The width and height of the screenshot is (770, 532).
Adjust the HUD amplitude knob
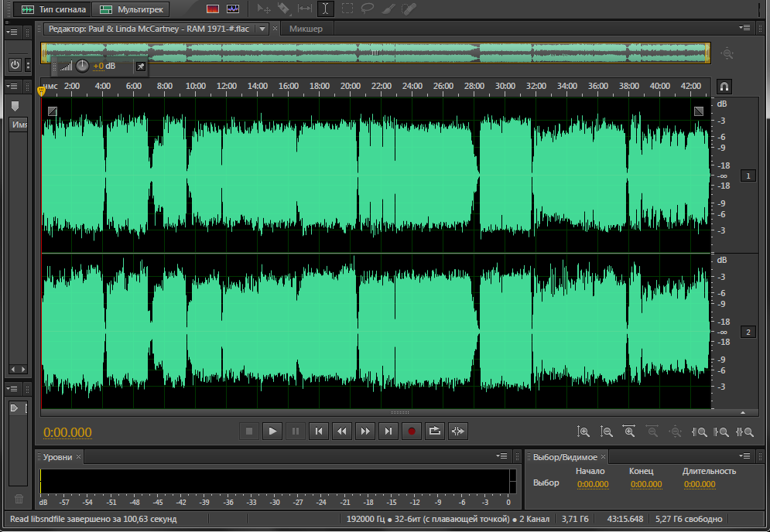(82, 66)
